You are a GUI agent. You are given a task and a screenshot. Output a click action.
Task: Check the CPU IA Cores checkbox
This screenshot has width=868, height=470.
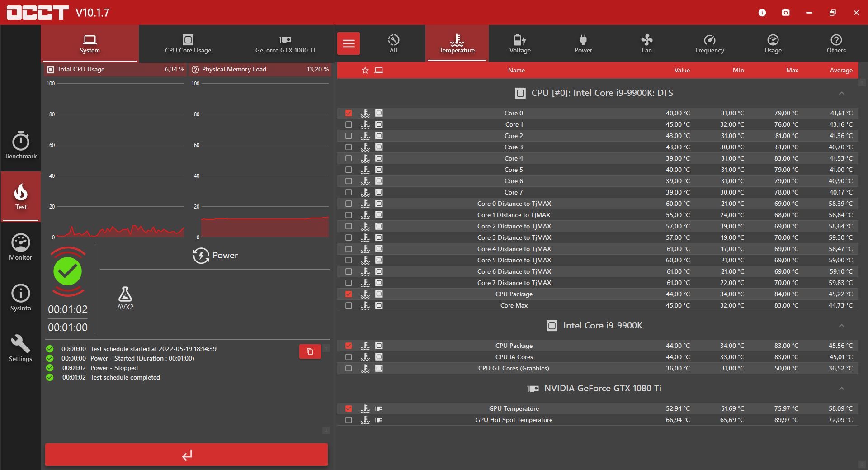(x=349, y=357)
